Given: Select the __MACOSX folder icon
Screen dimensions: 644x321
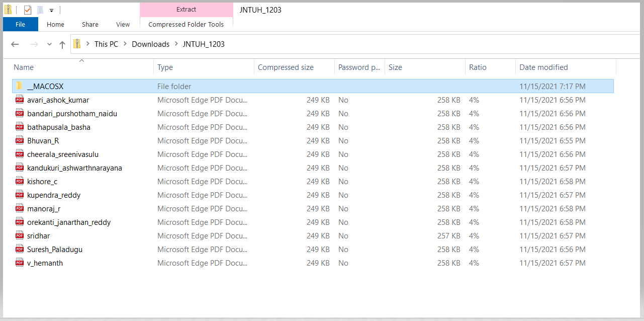Looking at the screenshot, I should 20,87.
